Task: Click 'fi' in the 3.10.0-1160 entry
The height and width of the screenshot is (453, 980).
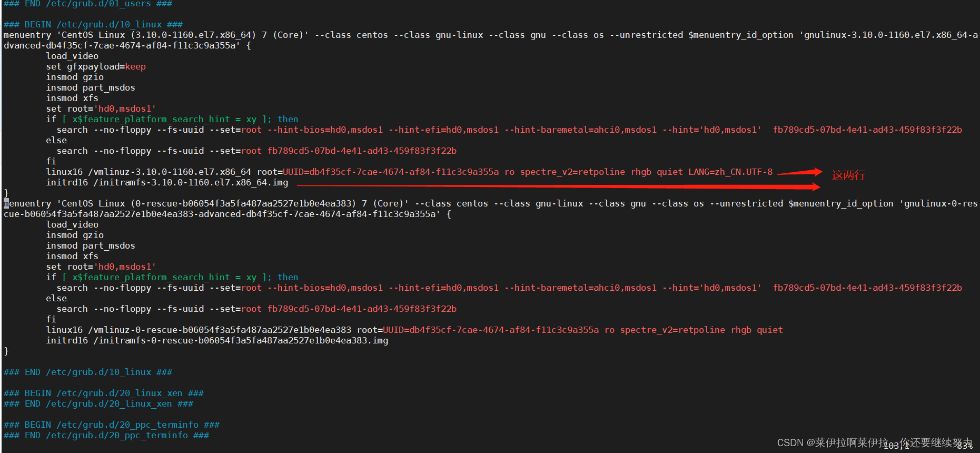Action: tap(51, 161)
